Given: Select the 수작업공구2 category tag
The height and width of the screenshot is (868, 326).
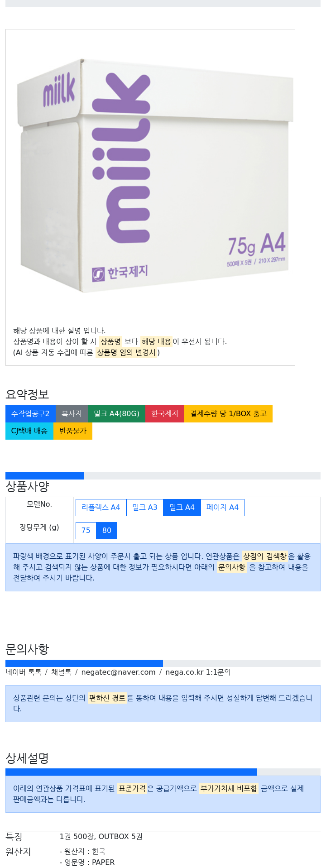Looking at the screenshot, I should point(30,414).
